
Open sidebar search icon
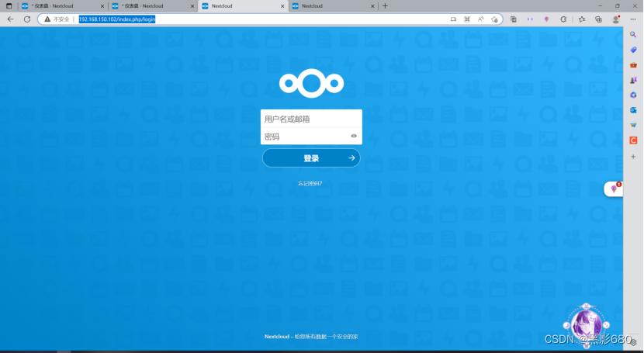point(633,35)
